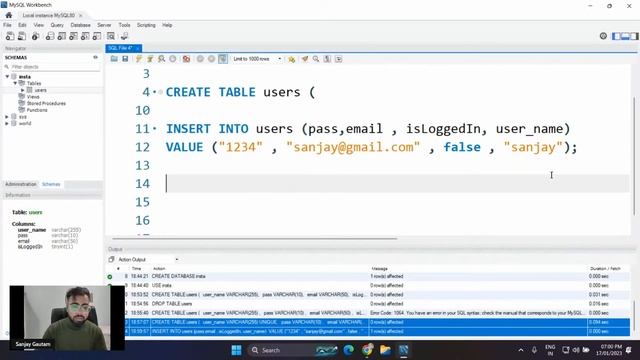Click Create new view icon

pos(73,36)
